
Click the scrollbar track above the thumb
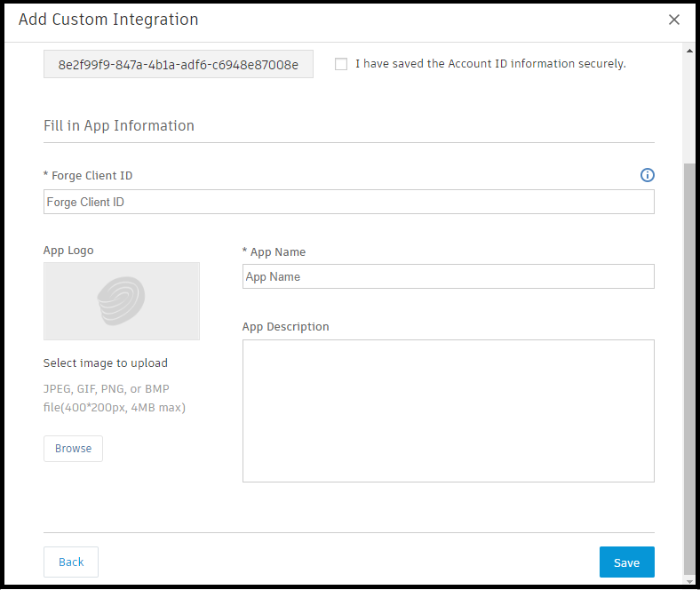[x=689, y=107]
